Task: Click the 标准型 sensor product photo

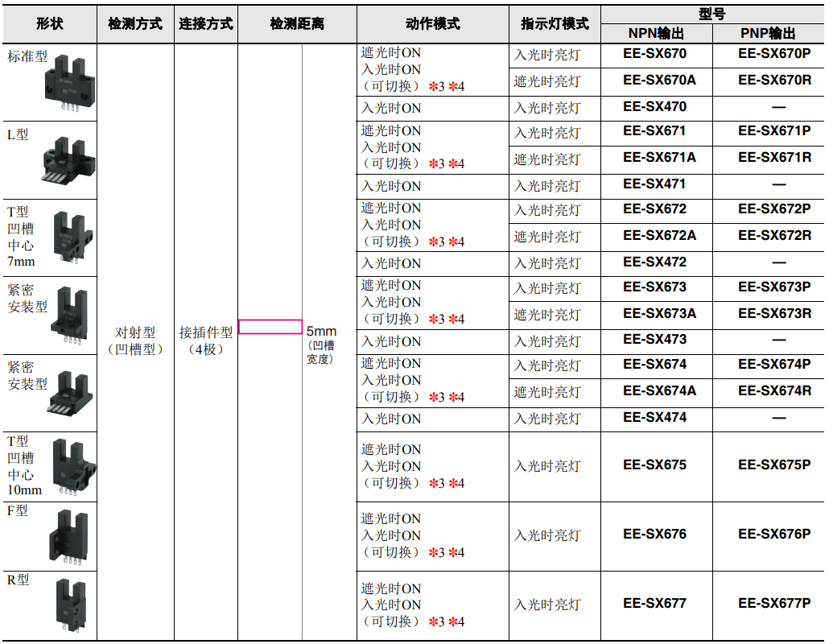Action: [x=69, y=82]
